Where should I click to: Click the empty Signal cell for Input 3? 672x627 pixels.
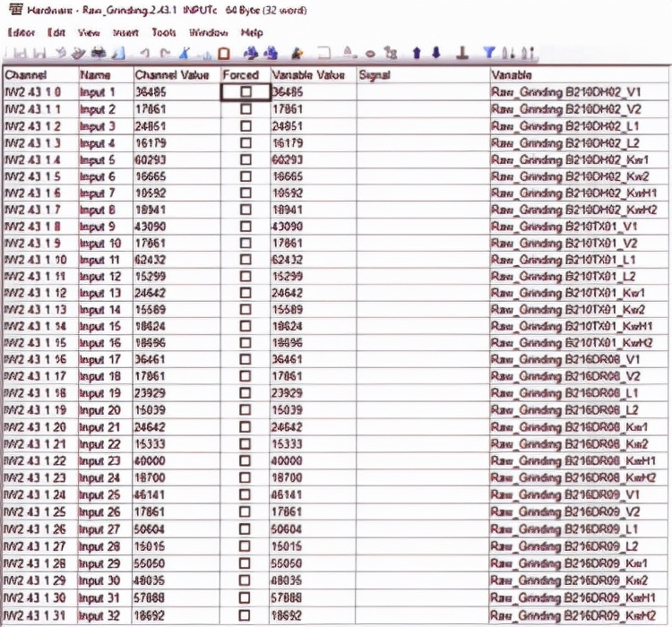tap(423, 126)
